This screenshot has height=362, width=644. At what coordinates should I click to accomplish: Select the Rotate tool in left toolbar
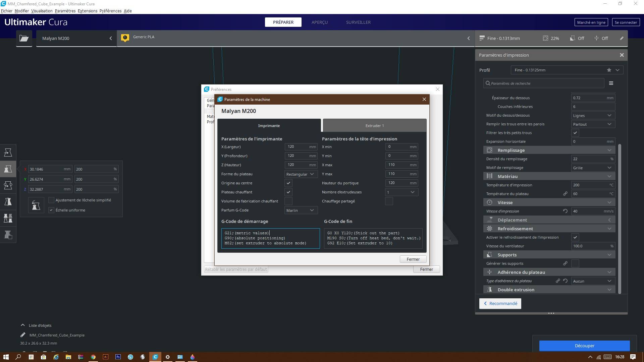click(x=8, y=185)
